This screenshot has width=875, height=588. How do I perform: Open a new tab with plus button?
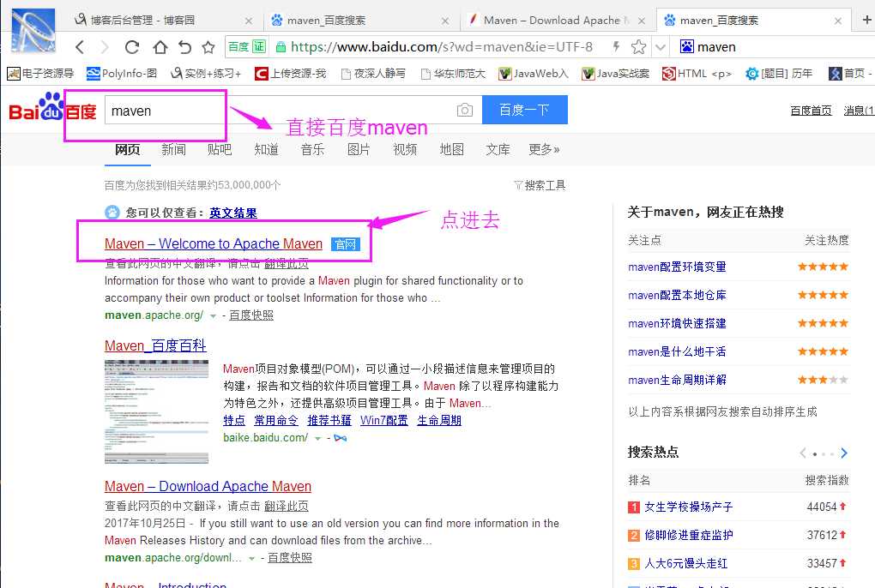866,20
